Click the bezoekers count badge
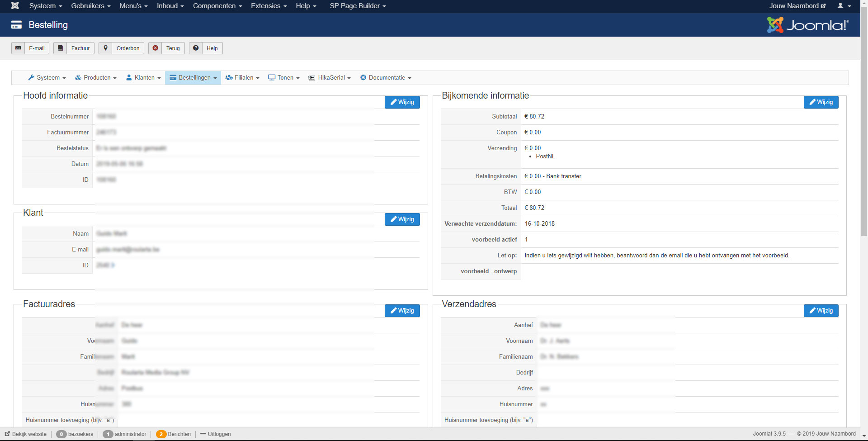The image size is (868, 441). click(61, 434)
